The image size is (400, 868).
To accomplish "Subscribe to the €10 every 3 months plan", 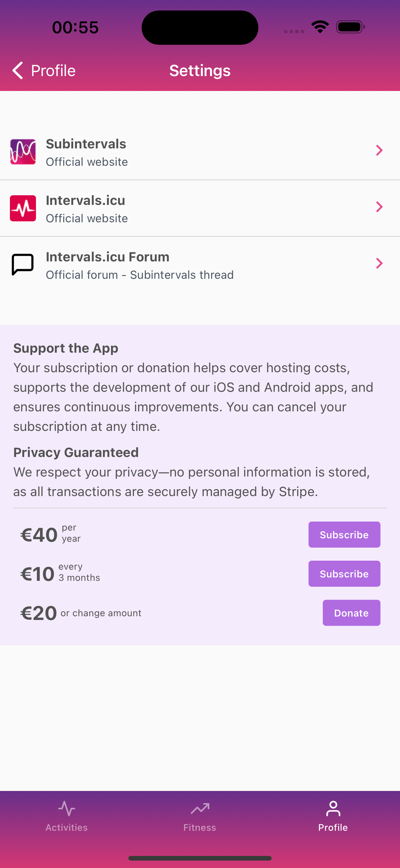I will (344, 574).
